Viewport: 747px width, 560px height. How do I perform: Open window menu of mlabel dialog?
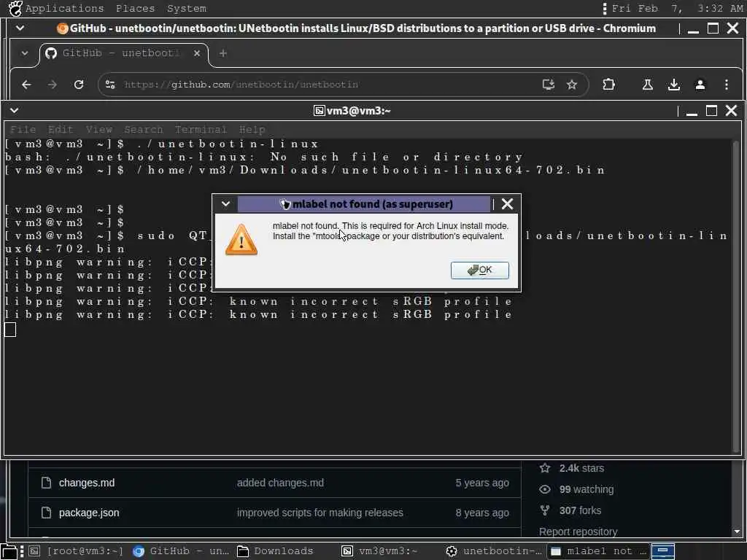tap(226, 204)
